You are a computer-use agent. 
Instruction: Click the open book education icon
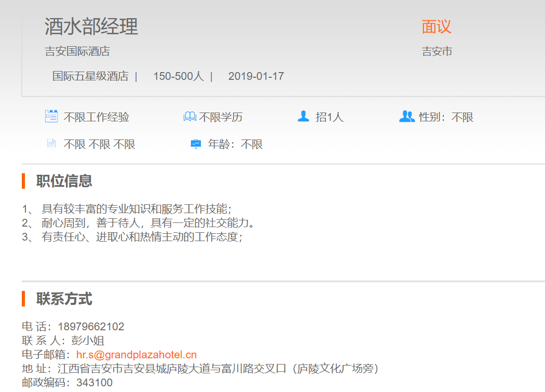189,117
